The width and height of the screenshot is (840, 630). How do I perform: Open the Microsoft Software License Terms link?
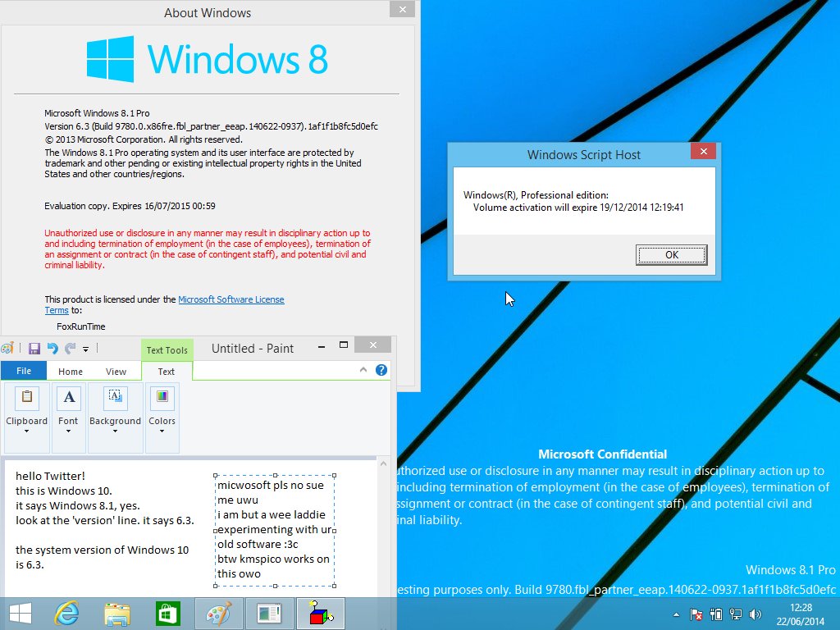[x=231, y=299]
